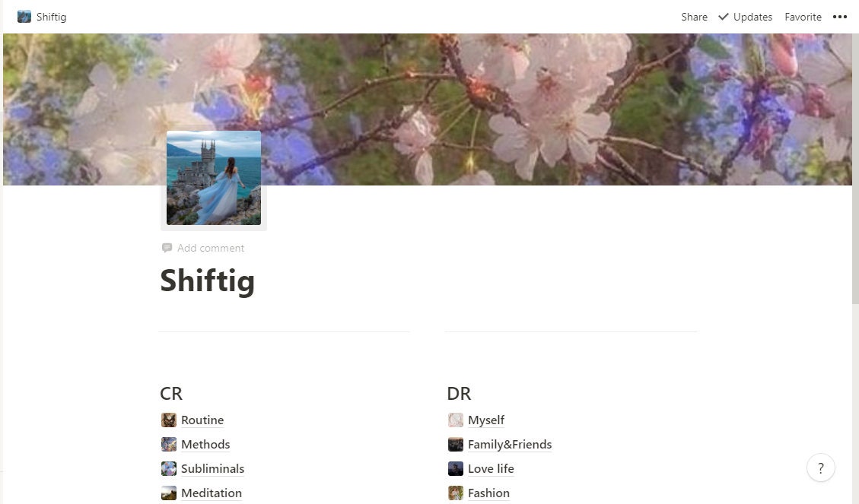Click the Add comment speech bubble icon
Viewport: 859px width, 504px height.
click(167, 248)
